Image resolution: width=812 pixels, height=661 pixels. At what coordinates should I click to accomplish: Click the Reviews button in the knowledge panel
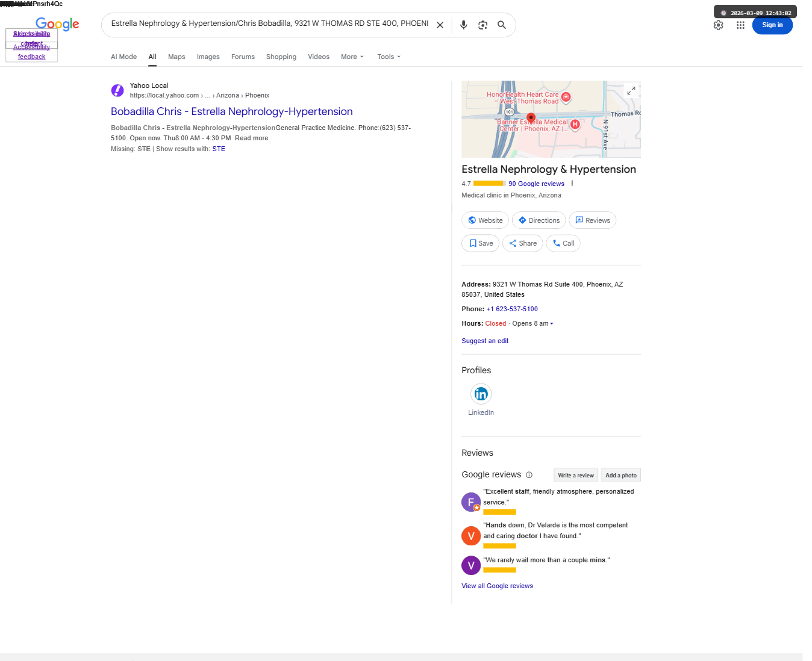coord(593,220)
